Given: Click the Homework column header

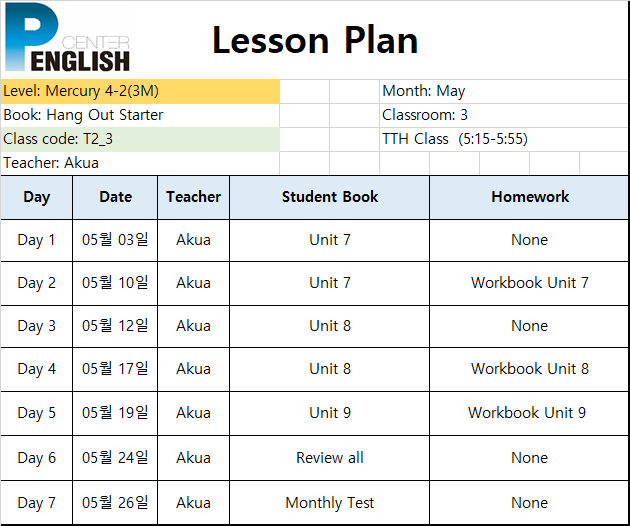Looking at the screenshot, I should (529, 197).
